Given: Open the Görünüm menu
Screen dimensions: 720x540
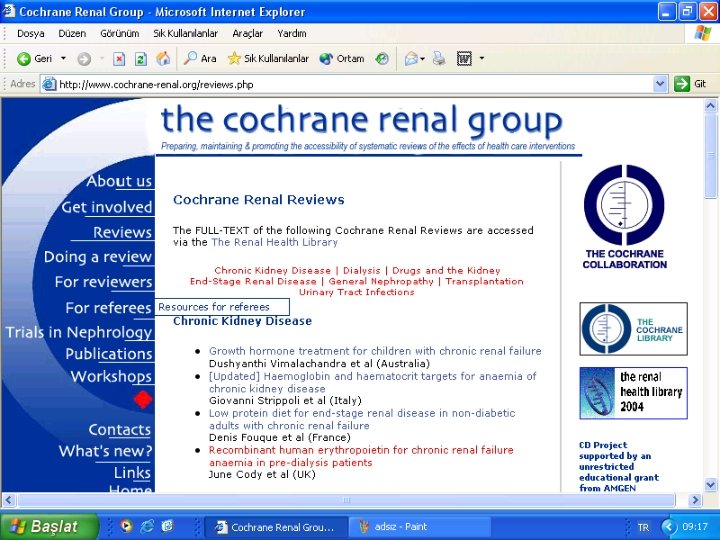Looking at the screenshot, I should [x=119, y=34].
